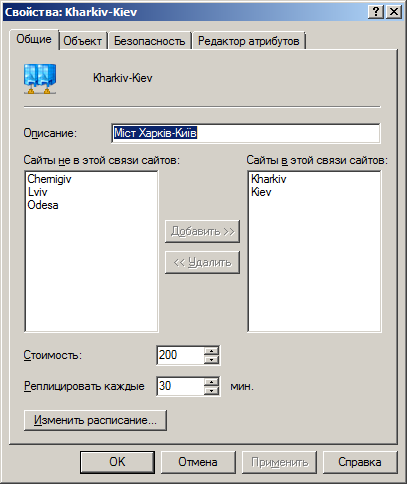Select Kiev in the right sites list
This screenshot has height=484, width=407.
[x=261, y=192]
